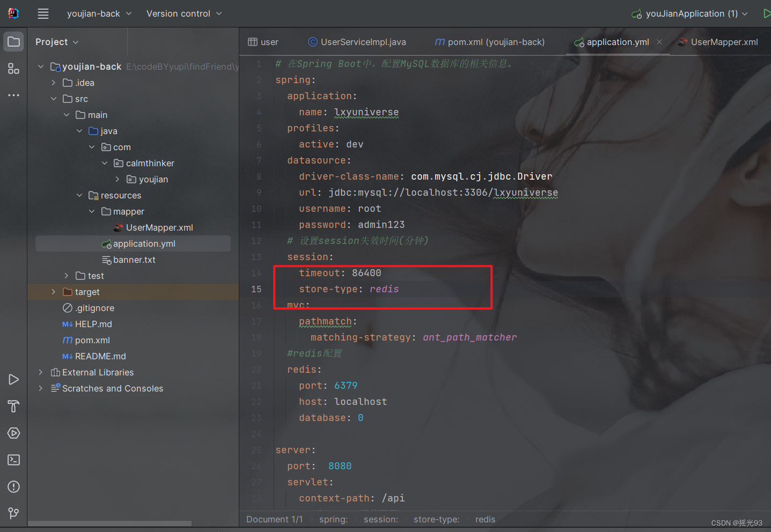Expand the target folder
The image size is (771, 532).
point(54,292)
